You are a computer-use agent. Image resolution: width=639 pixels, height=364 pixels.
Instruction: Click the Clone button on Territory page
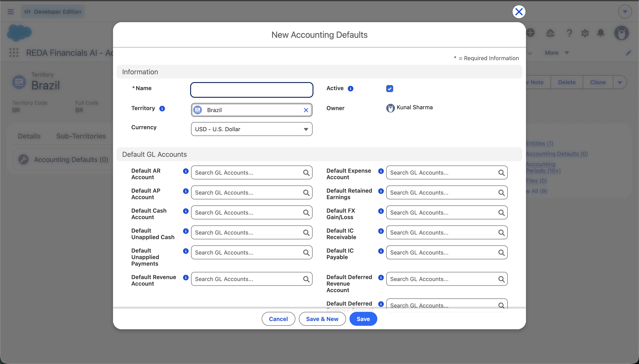pos(598,82)
